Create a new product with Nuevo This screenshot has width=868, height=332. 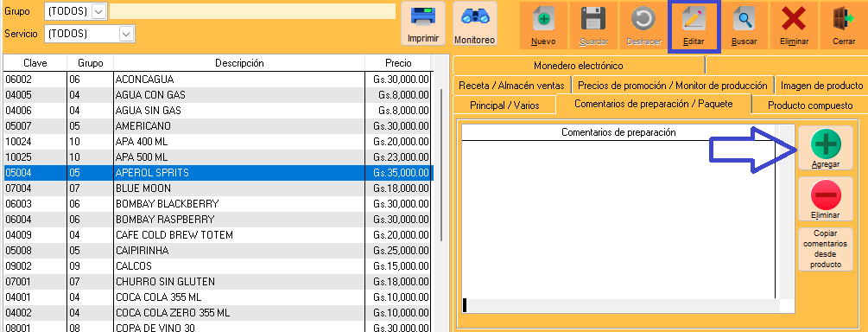point(543,25)
